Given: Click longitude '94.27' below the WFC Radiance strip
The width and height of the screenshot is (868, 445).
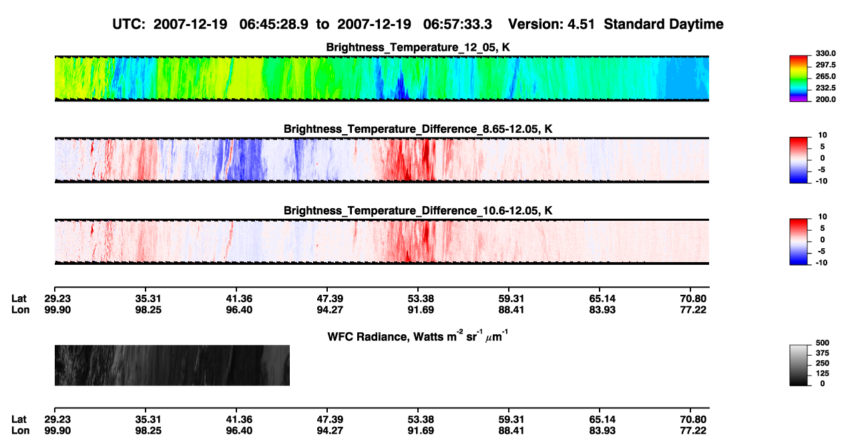Looking at the screenshot, I should pos(331,430).
